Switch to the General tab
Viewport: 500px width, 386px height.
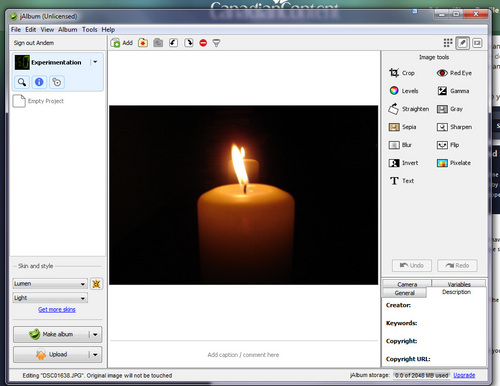[x=404, y=293]
